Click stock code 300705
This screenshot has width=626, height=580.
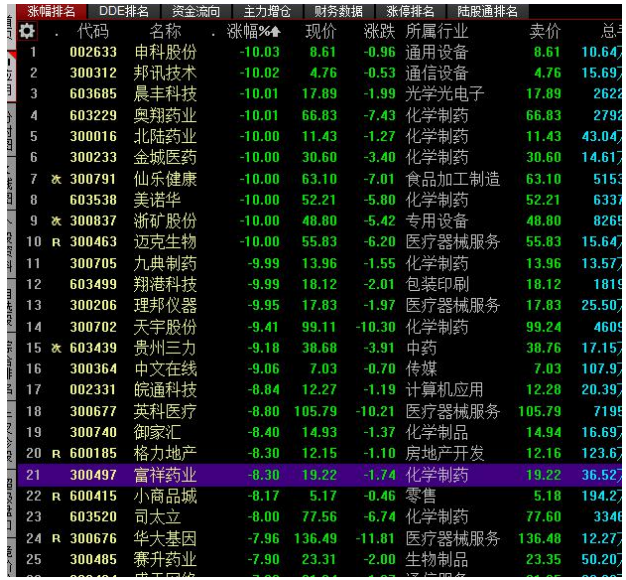[93, 263]
